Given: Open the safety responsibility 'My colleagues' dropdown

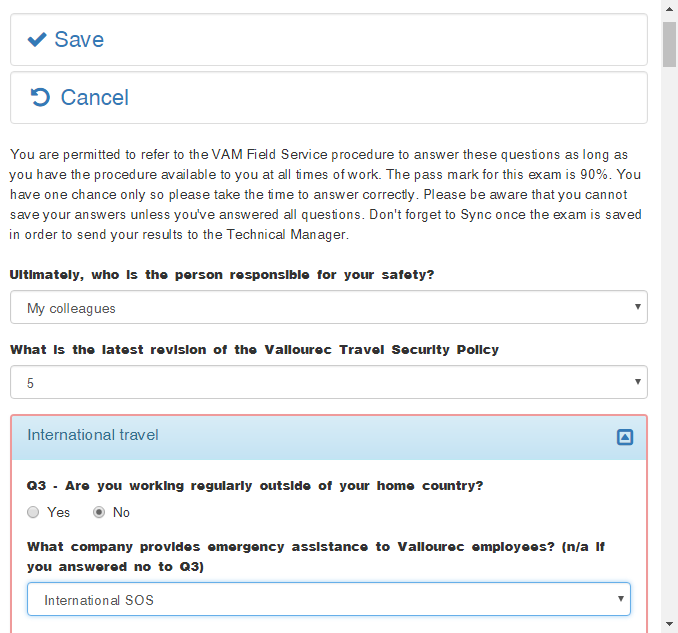Looking at the screenshot, I should (328, 308).
